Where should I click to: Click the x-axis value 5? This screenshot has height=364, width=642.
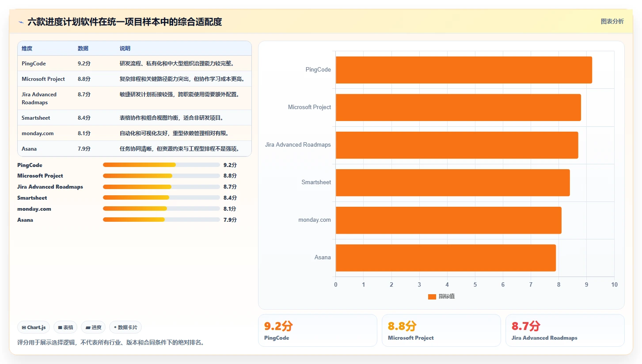pyautogui.click(x=475, y=284)
